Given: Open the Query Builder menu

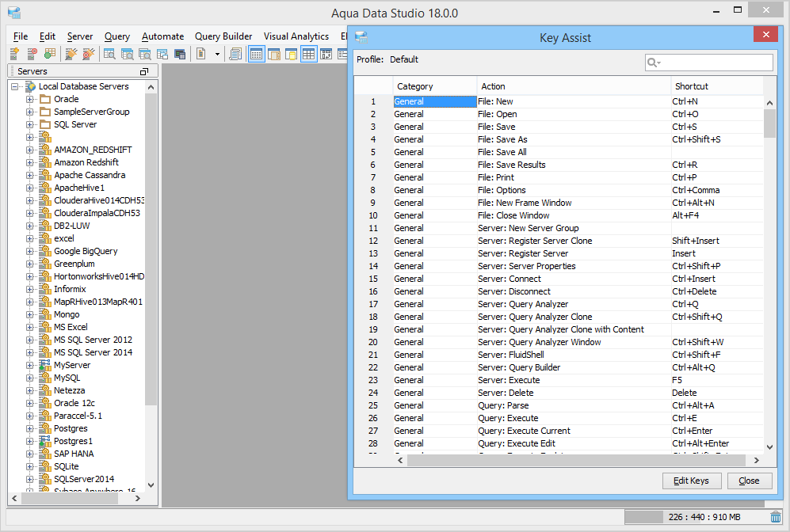Looking at the screenshot, I should (x=223, y=36).
